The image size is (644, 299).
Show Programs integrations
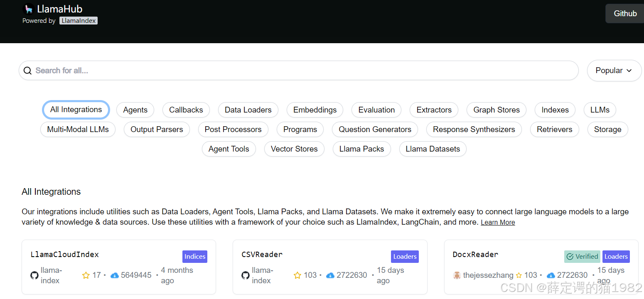[300, 130]
